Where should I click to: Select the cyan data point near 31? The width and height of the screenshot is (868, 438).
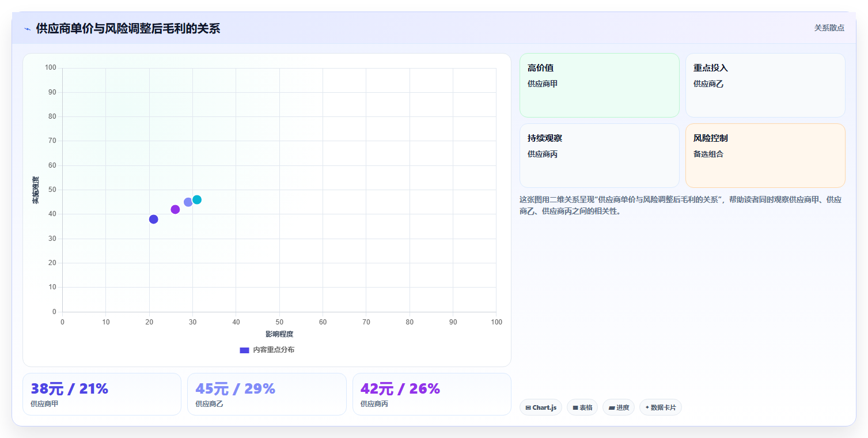[197, 199]
